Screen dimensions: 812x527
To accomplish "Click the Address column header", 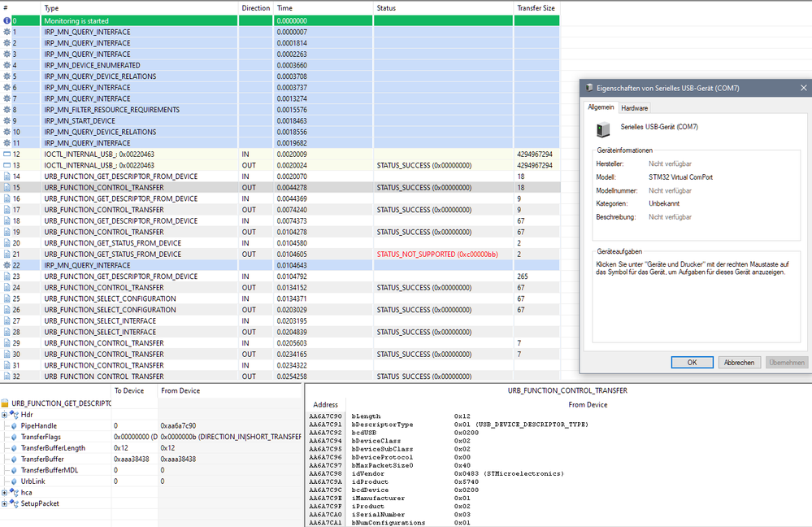I will pos(326,405).
